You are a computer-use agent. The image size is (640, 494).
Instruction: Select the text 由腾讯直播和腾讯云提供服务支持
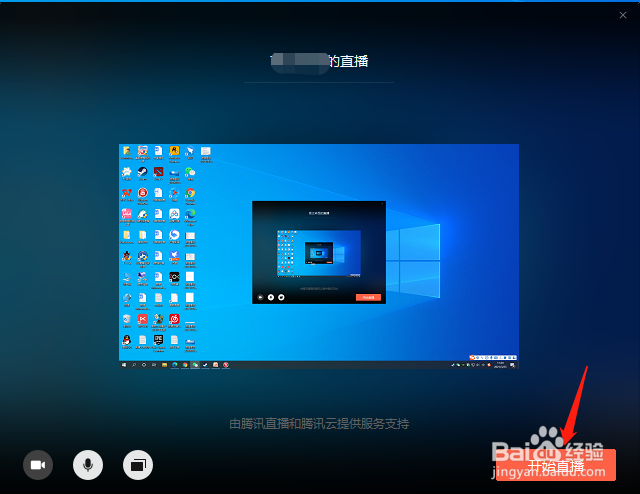point(319,424)
